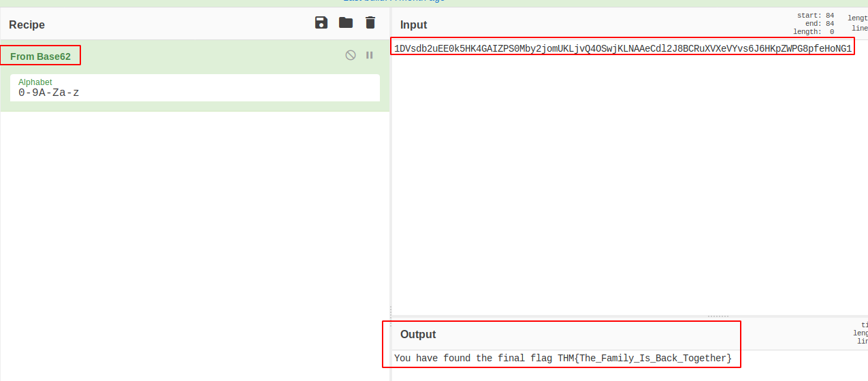Click the decoded output flag text
868x381 pixels.
[x=562, y=358]
